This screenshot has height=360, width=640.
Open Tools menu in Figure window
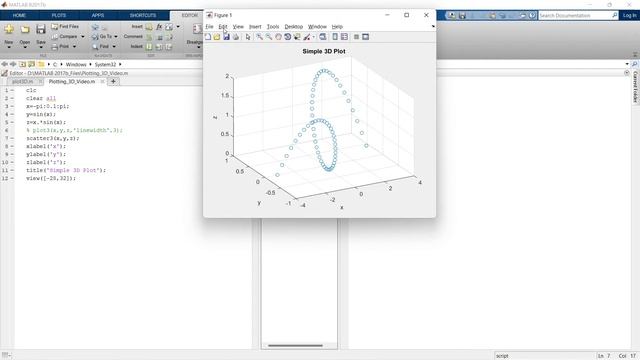pyautogui.click(x=273, y=27)
